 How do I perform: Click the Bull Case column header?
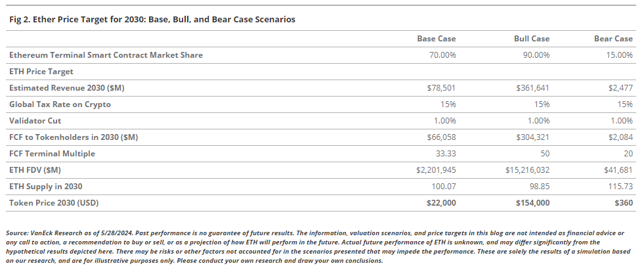(531, 39)
